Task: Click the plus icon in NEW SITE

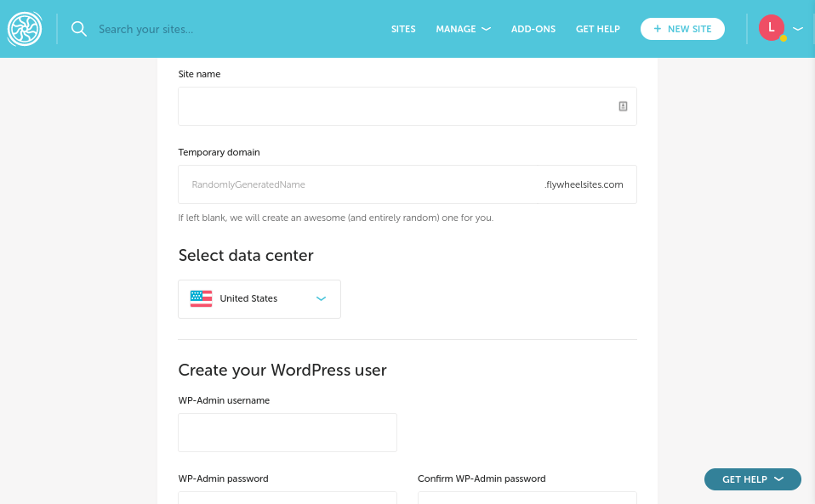Action: click(658, 29)
